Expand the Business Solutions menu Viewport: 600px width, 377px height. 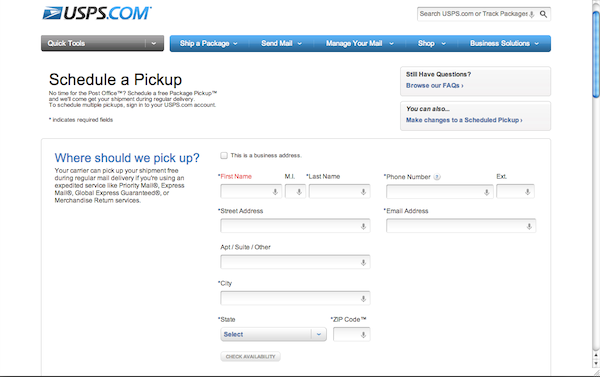(504, 43)
